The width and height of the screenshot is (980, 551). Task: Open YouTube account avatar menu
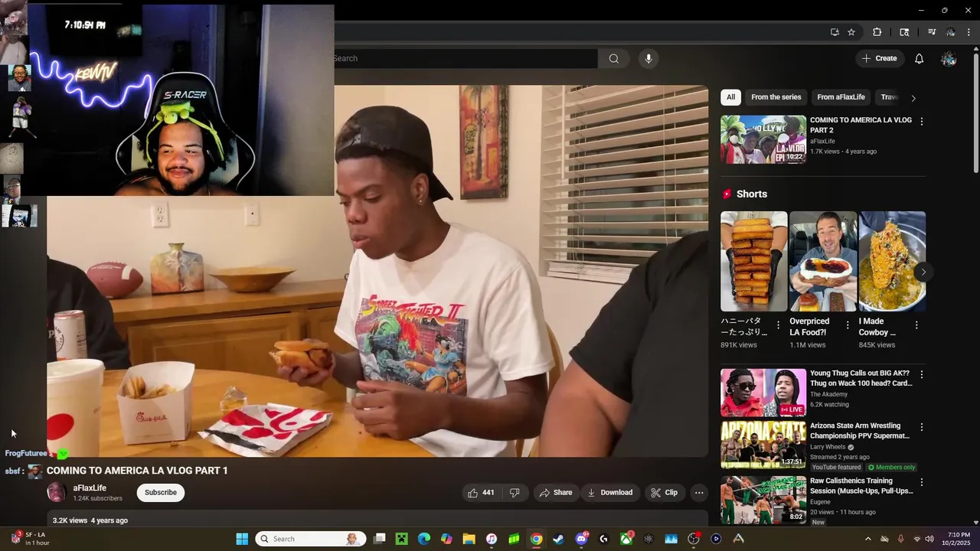[949, 58]
